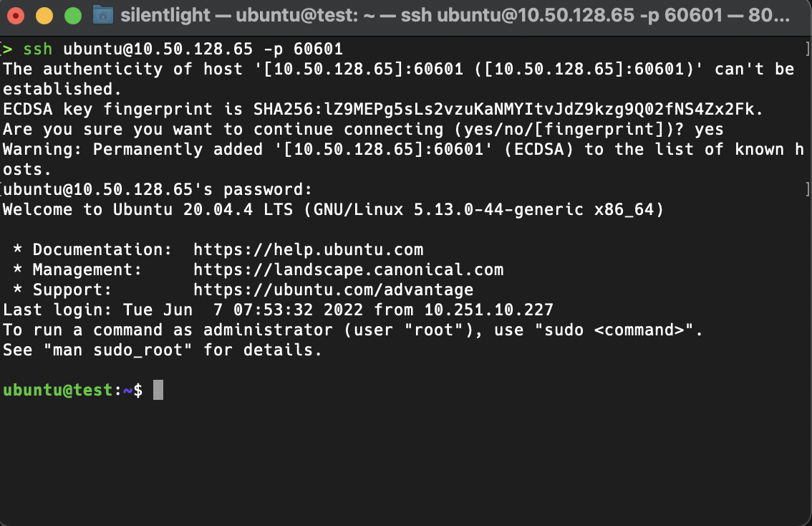Screen dimensions: 812x526
Task: Click the "sudo <command>" hint text
Action: pyautogui.click(x=619, y=330)
